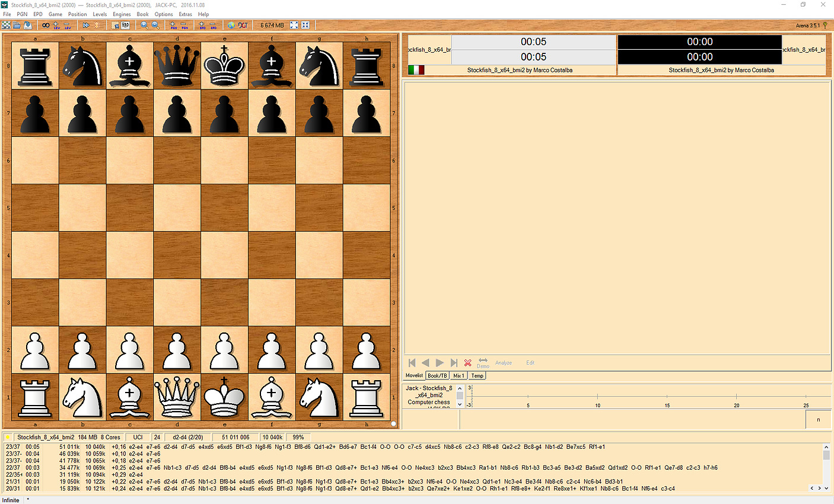The width and height of the screenshot is (834, 504).
Task: Open the Levels menu
Action: point(100,14)
